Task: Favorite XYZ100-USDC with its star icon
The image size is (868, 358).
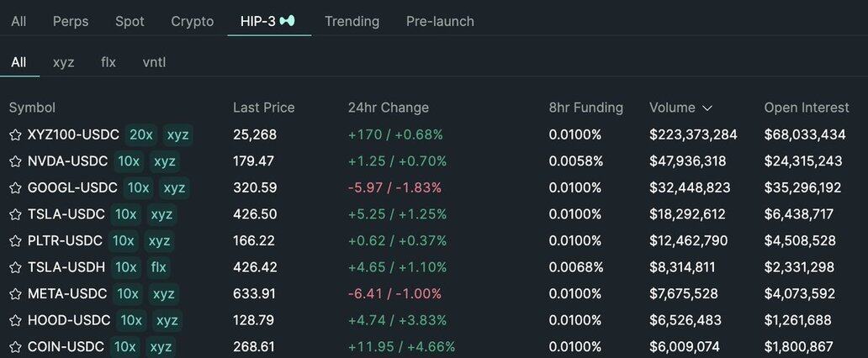Action: click(x=15, y=134)
